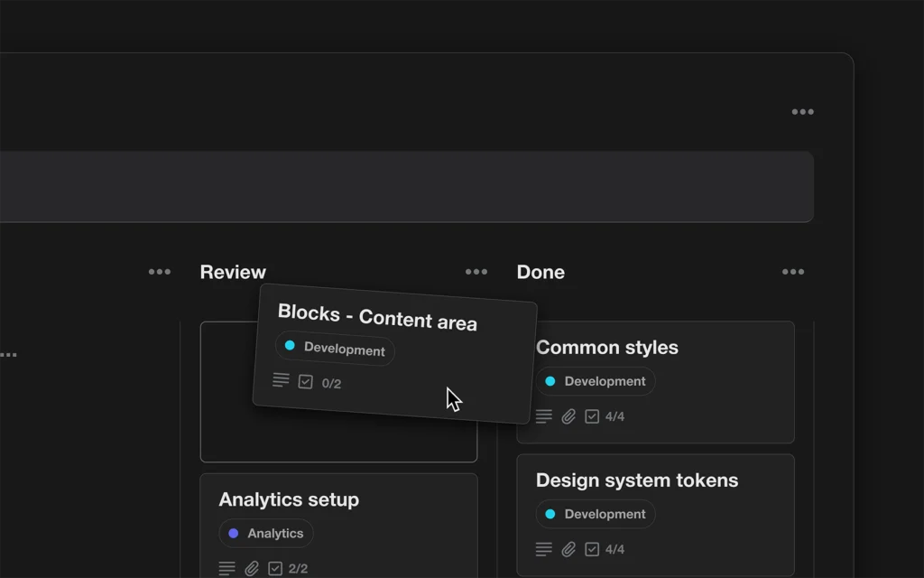Select the Done column header
The height and width of the screenshot is (578, 924).
tap(541, 272)
